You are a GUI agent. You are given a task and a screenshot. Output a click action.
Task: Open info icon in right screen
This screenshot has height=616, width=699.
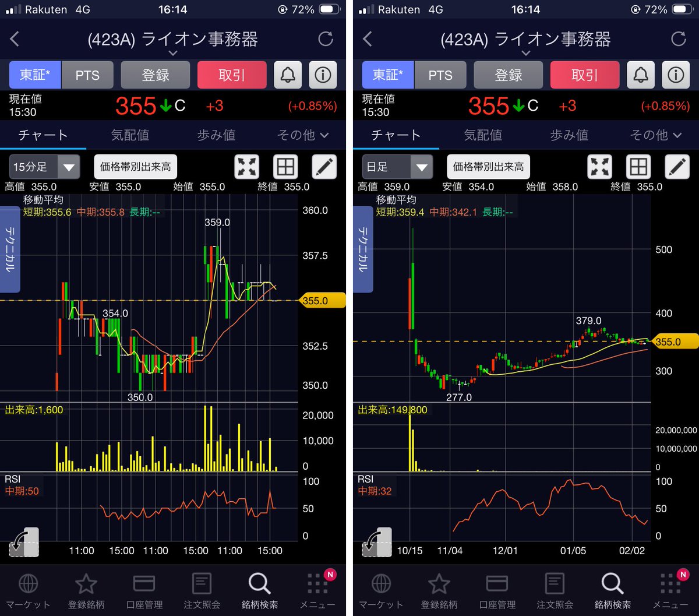click(676, 75)
